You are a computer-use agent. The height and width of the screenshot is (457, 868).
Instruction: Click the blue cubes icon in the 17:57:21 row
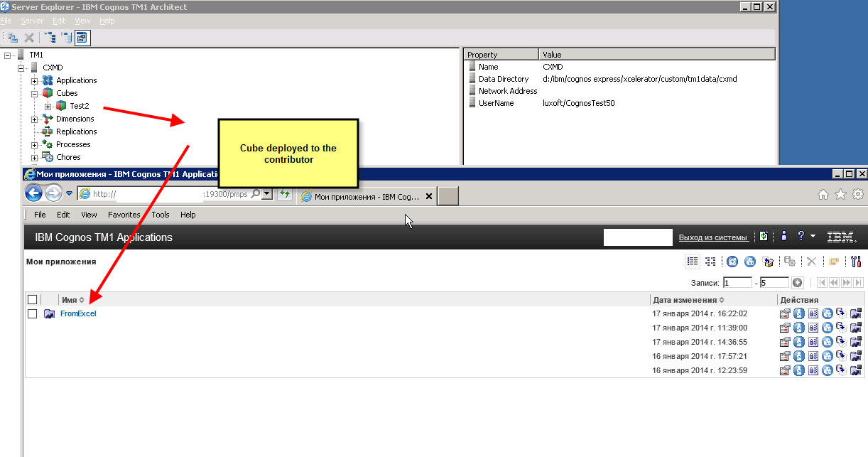(827, 356)
